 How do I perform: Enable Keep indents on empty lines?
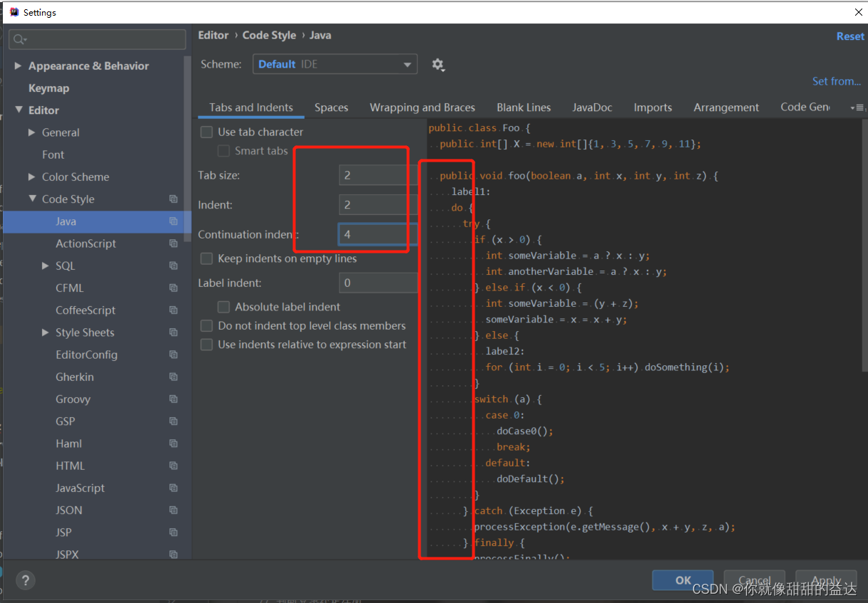click(206, 258)
